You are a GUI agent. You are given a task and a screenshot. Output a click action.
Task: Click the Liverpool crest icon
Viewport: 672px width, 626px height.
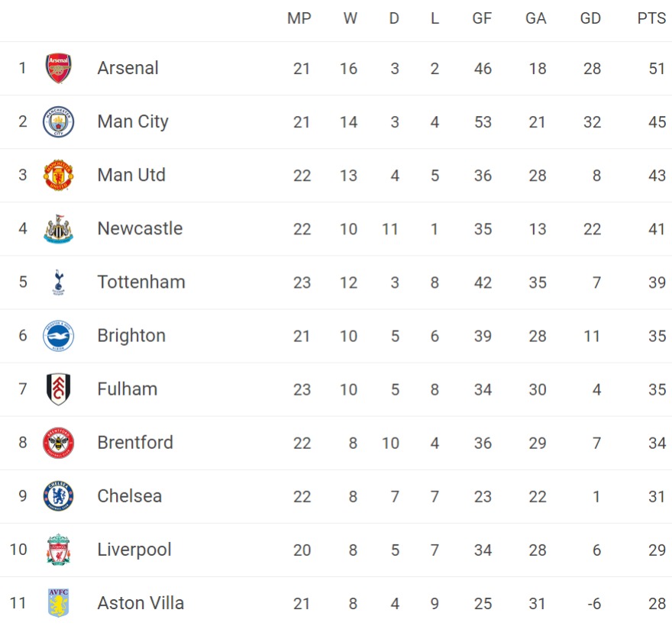pos(58,550)
